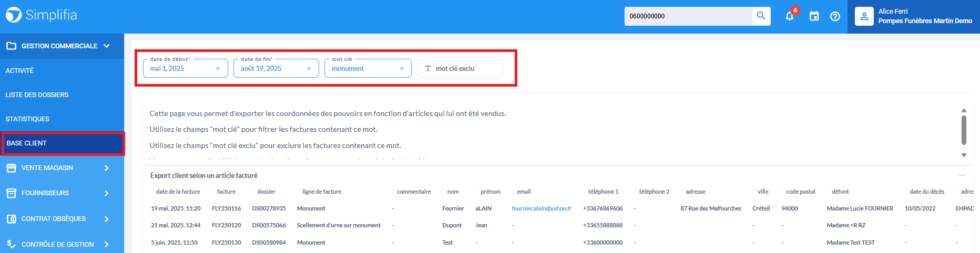Open the calendar icon in header
Viewport: 980px width, 253px height.
click(x=814, y=16)
